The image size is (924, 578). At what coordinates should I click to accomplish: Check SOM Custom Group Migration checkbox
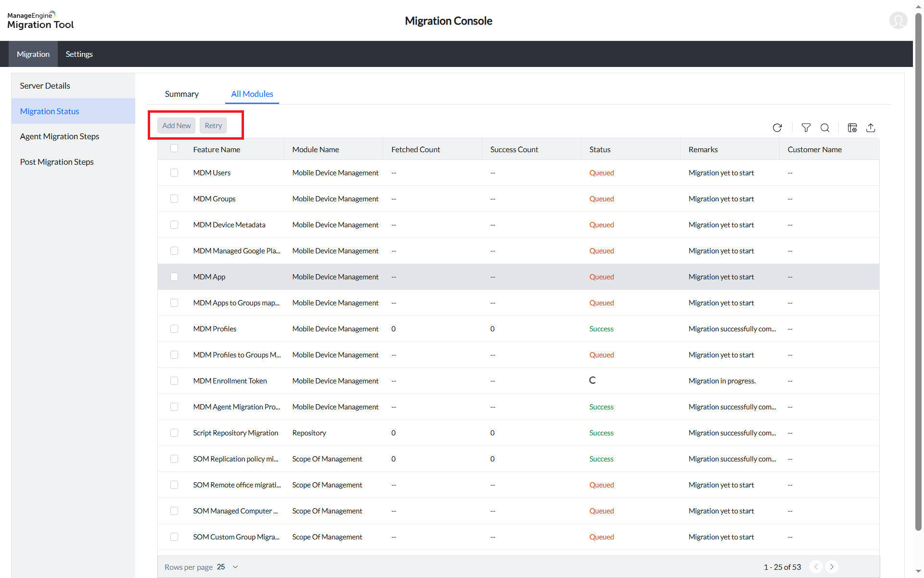174,537
